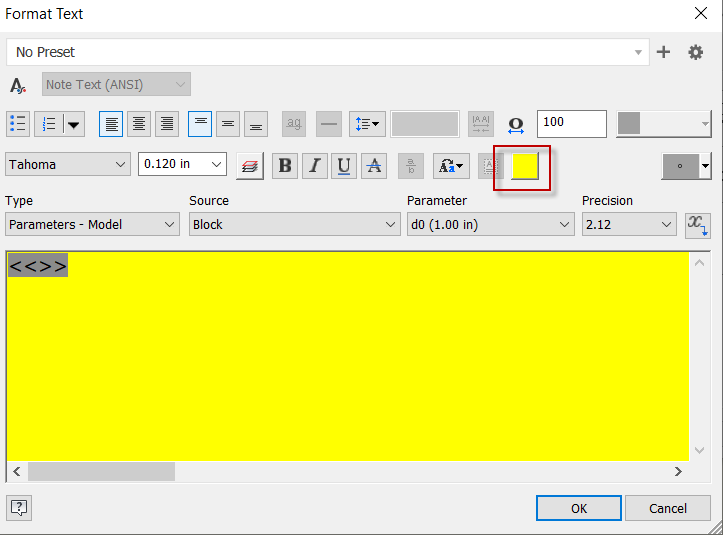The height and width of the screenshot is (535, 723).
Task: Open gray color dropdown
Action: tap(664, 124)
